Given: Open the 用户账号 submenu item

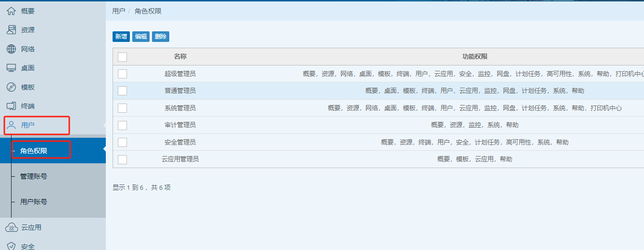Looking at the screenshot, I should [34, 202].
